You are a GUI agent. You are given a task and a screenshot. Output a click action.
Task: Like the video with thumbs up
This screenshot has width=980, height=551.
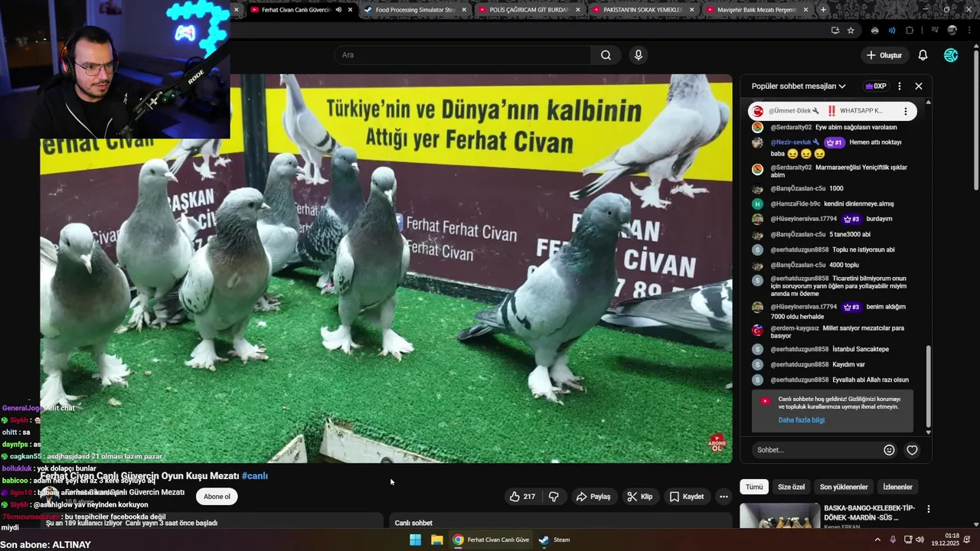[x=522, y=497]
